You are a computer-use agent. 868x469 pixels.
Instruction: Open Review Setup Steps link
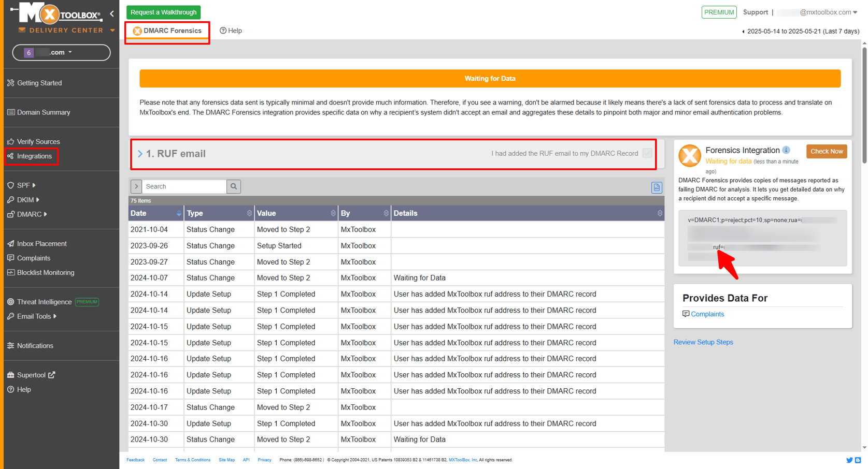click(703, 342)
